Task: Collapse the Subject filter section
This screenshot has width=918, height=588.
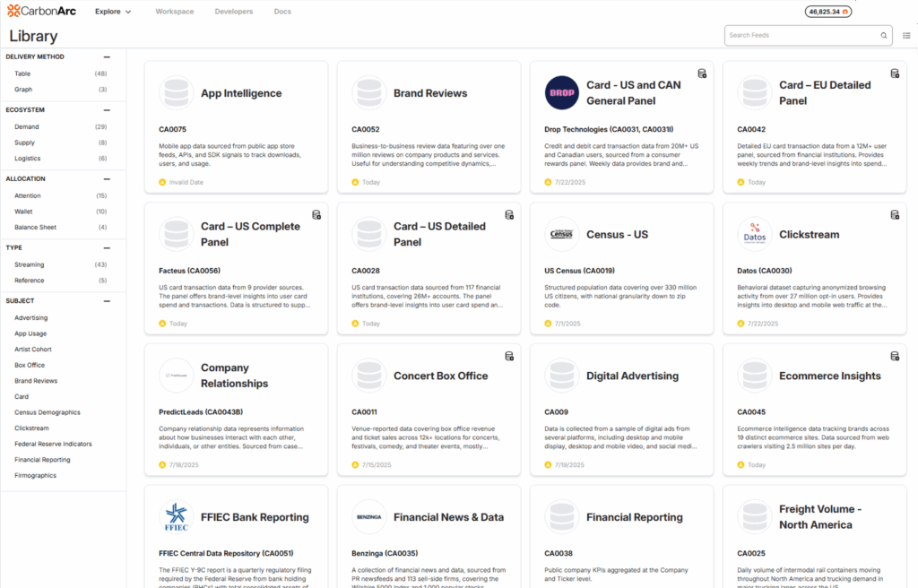Action: pyautogui.click(x=107, y=301)
